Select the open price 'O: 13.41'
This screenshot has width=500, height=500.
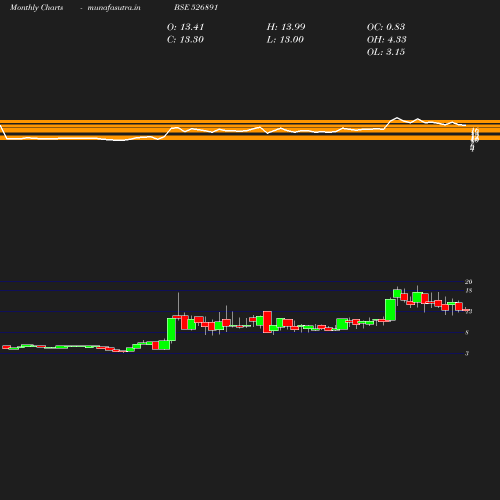[185, 27]
